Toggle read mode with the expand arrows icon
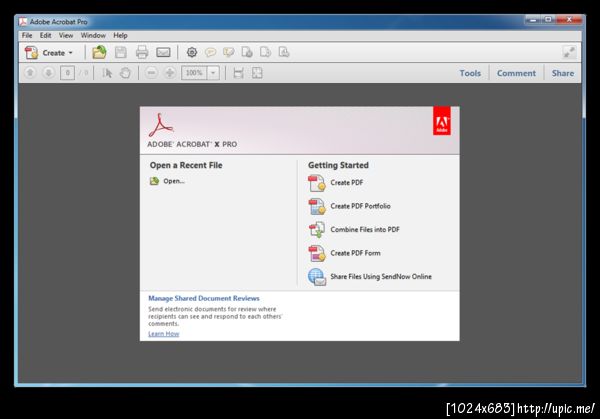The width and height of the screenshot is (600, 419). point(569,52)
